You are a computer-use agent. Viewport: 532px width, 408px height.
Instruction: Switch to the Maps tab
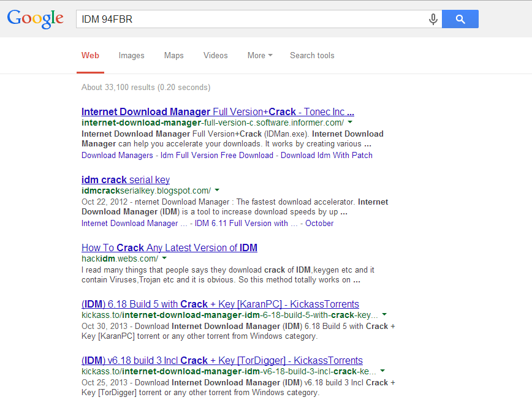(173, 56)
